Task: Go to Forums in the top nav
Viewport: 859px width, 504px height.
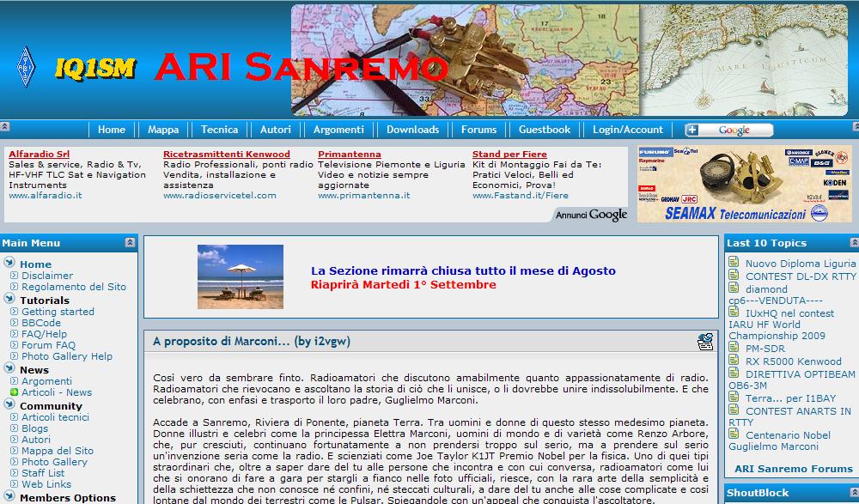Action: tap(478, 130)
